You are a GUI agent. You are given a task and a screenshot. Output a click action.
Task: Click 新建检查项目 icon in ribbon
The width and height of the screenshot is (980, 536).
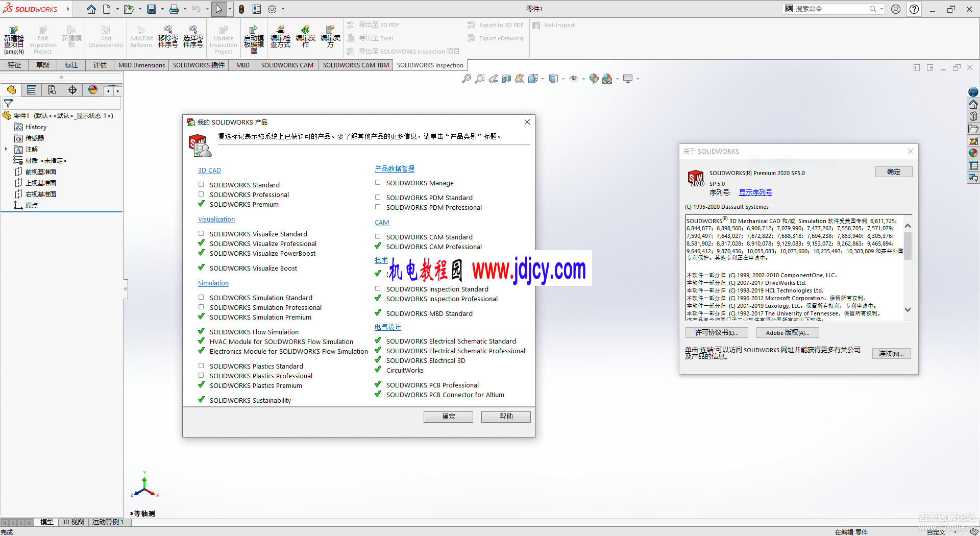point(14,40)
